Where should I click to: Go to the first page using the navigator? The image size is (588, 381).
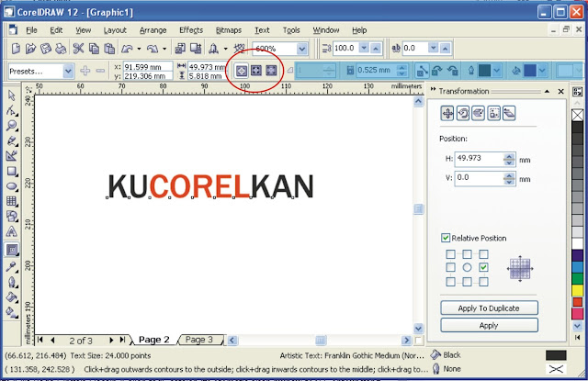[x=40, y=340]
